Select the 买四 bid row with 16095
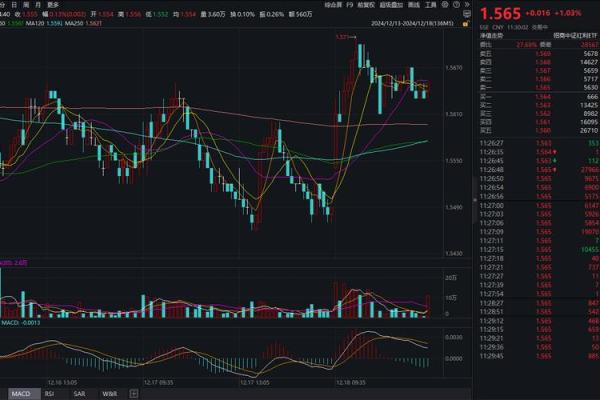The image size is (600, 400). [539, 122]
